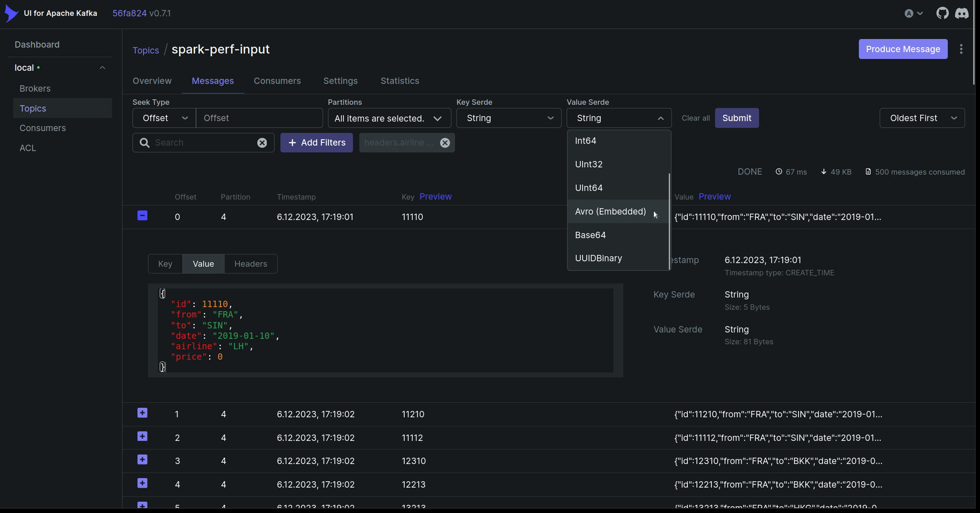Image resolution: width=980 pixels, height=513 pixels.
Task: Open the Seek Type Offset dropdown
Action: pyautogui.click(x=164, y=118)
